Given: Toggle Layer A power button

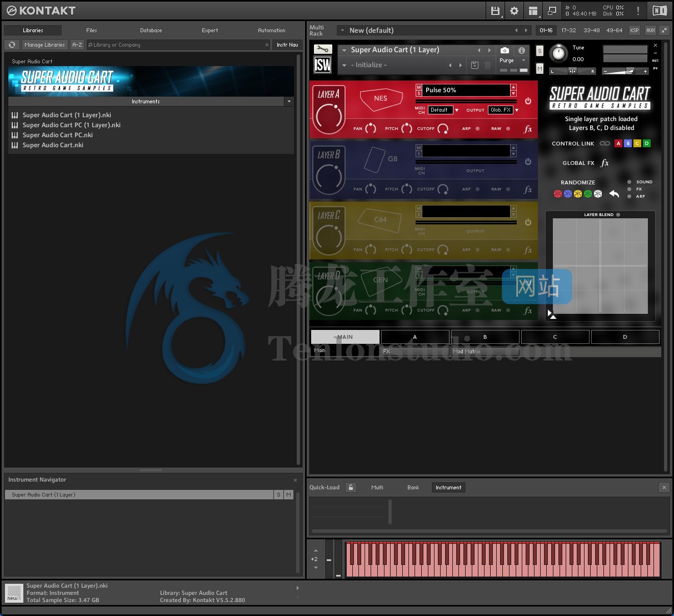Looking at the screenshot, I should 528,101.
